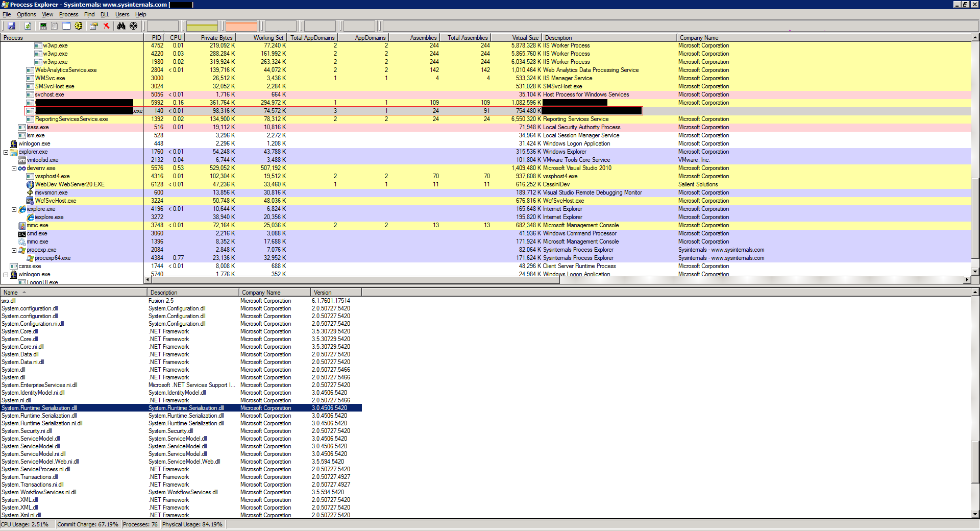Screen dimensions: 980x531
Task: Click the Commit Charge status bar entry
Action: point(88,524)
